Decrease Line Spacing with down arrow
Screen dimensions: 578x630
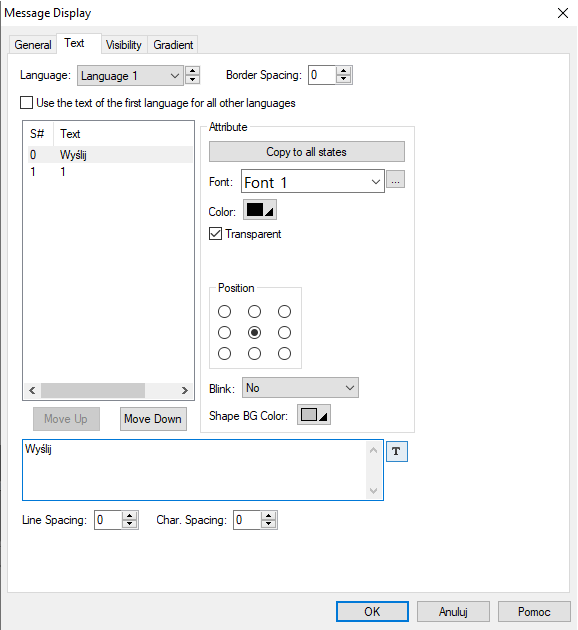[129, 524]
